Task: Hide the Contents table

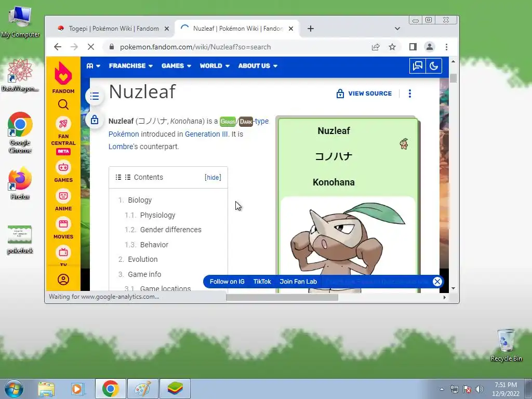Action: (x=212, y=178)
